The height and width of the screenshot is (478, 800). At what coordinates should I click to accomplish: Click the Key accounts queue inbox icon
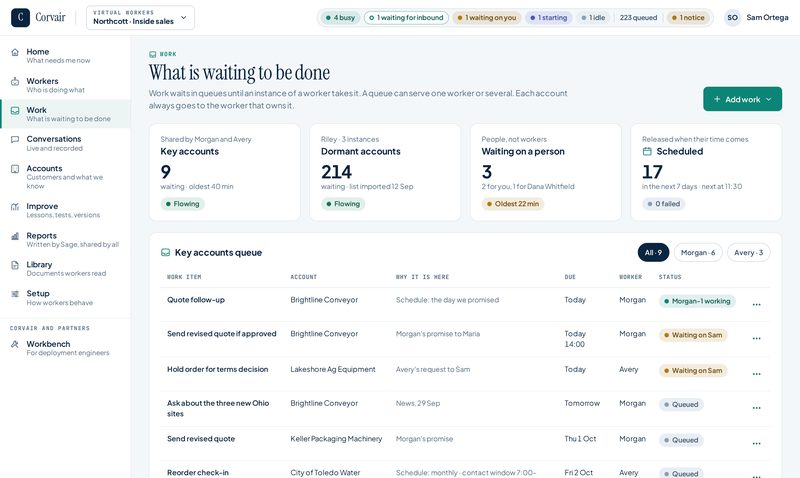coord(165,253)
